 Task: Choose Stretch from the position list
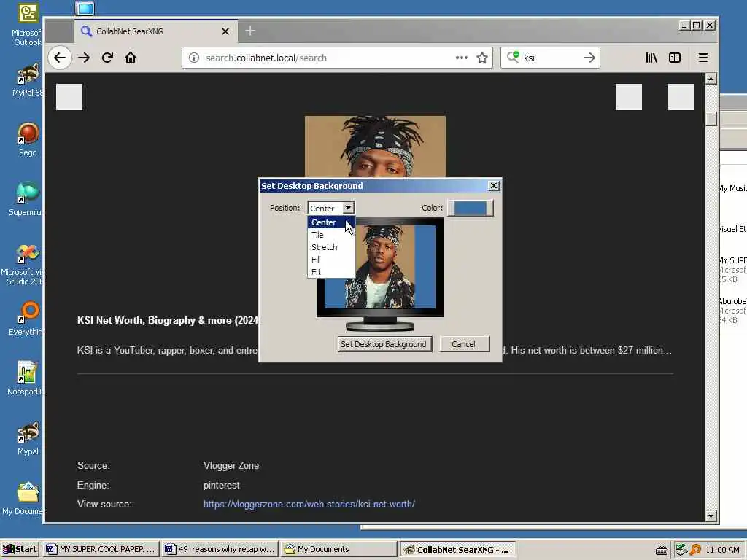pos(332,247)
